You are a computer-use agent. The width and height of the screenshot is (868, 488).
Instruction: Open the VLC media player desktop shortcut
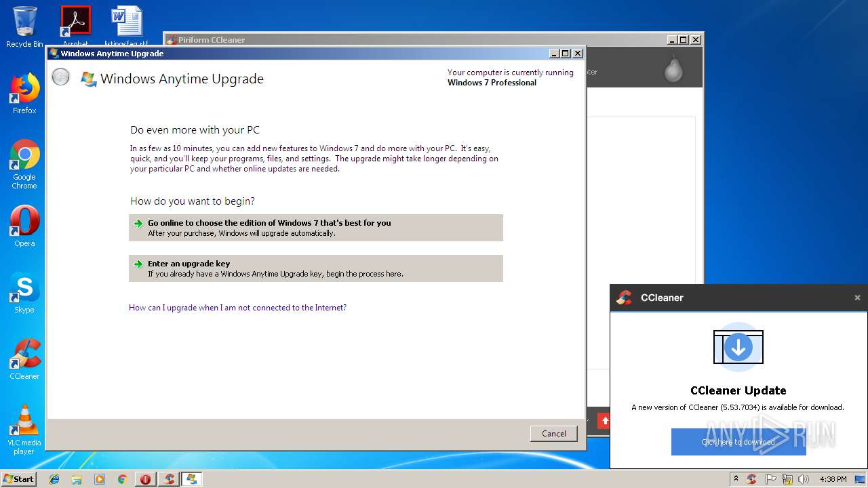[24, 430]
